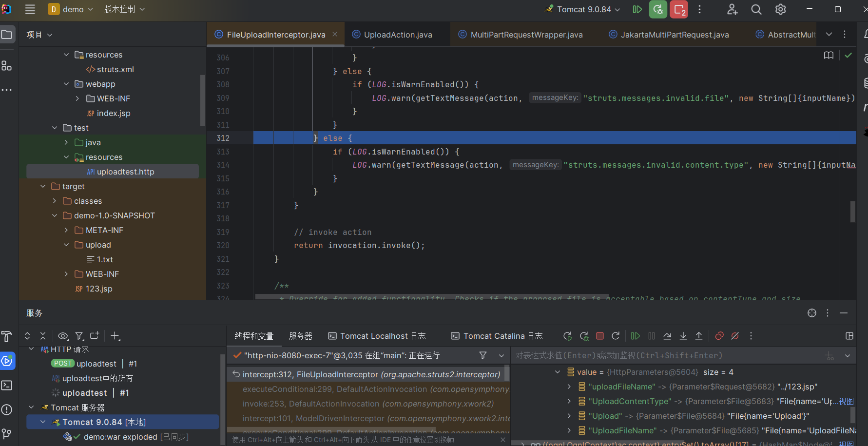This screenshot has height=446, width=868.
Task: Click Expand All in Services toolbar
Action: click(x=27, y=336)
